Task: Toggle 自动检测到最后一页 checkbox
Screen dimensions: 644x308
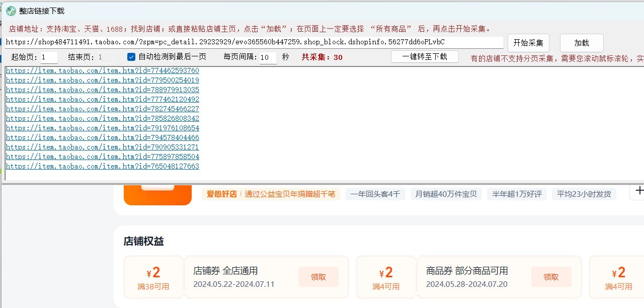Action: click(x=131, y=57)
